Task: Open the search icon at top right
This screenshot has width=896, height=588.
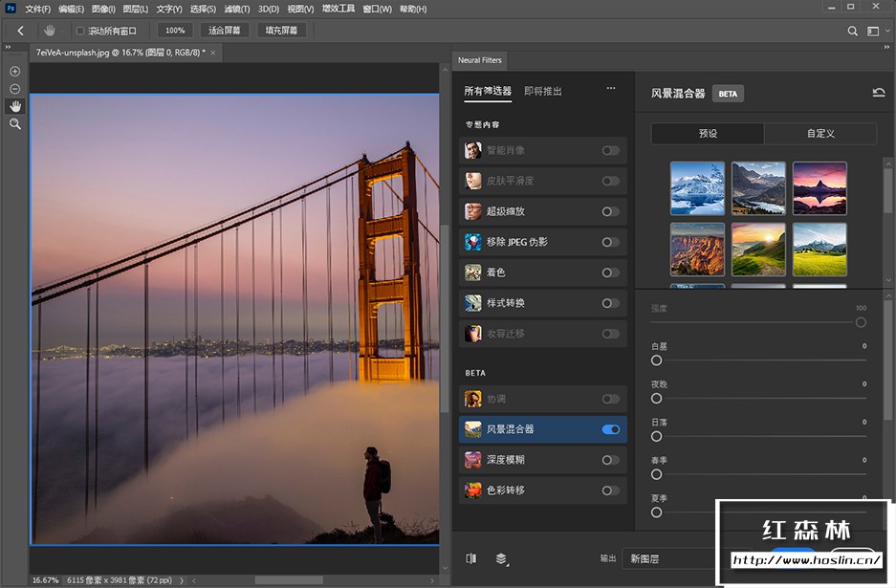Action: point(853,31)
